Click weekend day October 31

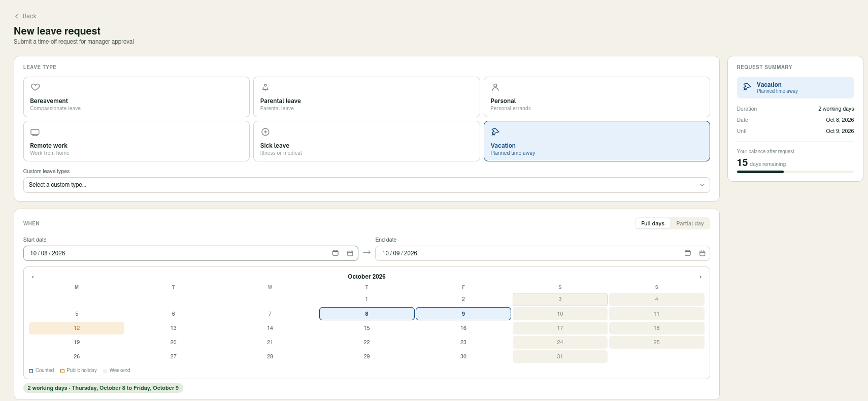click(560, 356)
